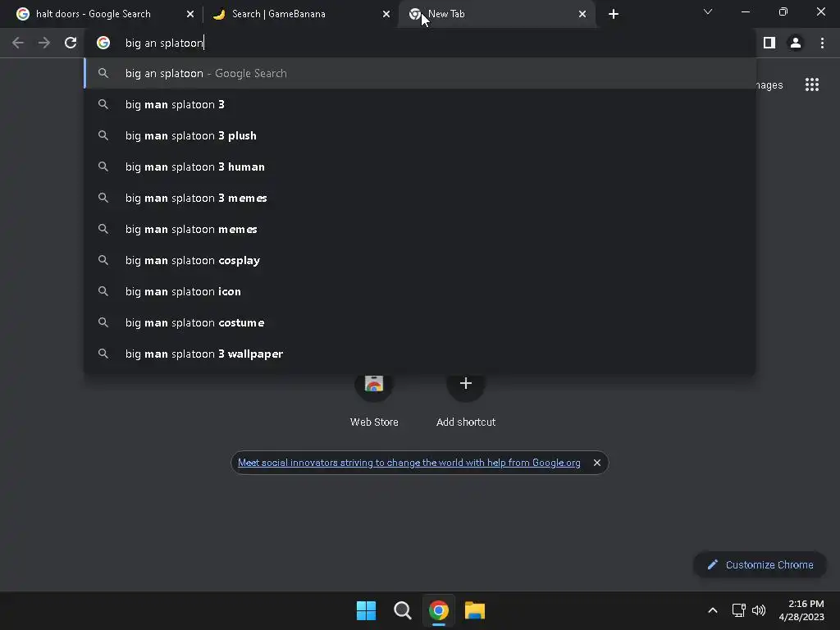This screenshot has height=630, width=840.
Task: Open the Windows Start menu
Action: point(367,610)
